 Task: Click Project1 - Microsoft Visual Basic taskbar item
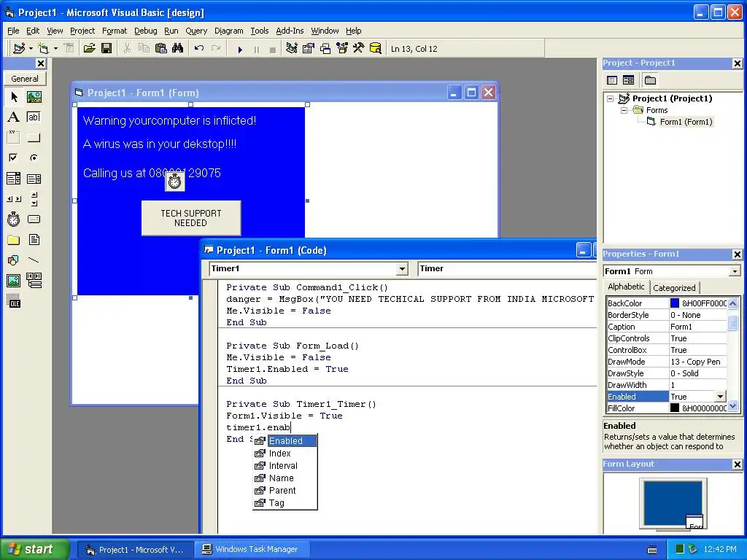[x=135, y=550]
